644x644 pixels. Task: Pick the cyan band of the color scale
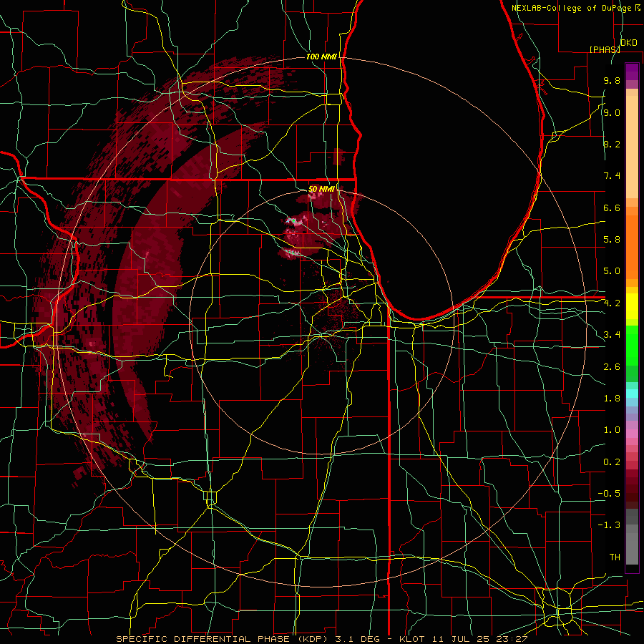tap(632, 394)
